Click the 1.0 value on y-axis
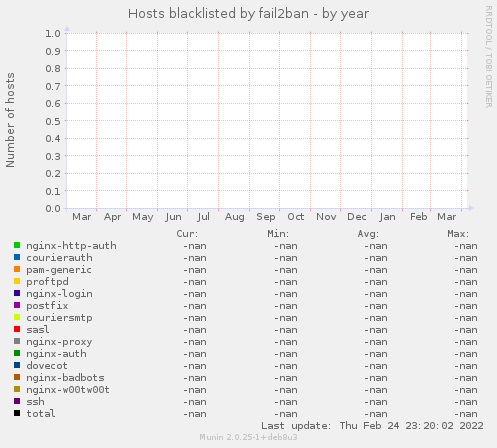497x448 pixels. tap(53, 33)
